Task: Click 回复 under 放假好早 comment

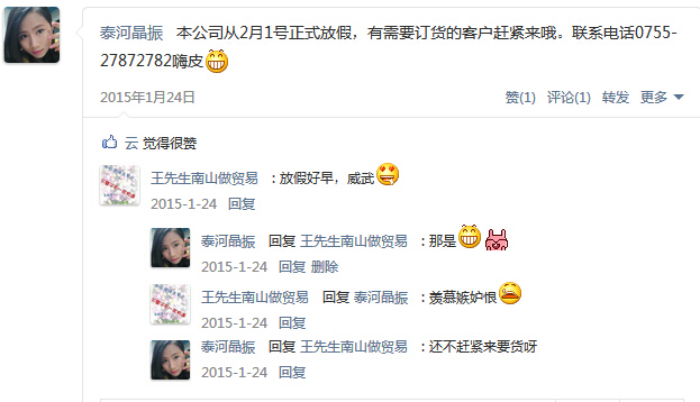Action: (x=242, y=204)
